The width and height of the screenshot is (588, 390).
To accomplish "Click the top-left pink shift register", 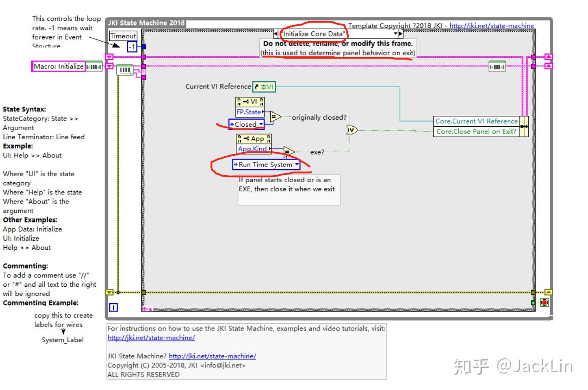I will [x=109, y=57].
